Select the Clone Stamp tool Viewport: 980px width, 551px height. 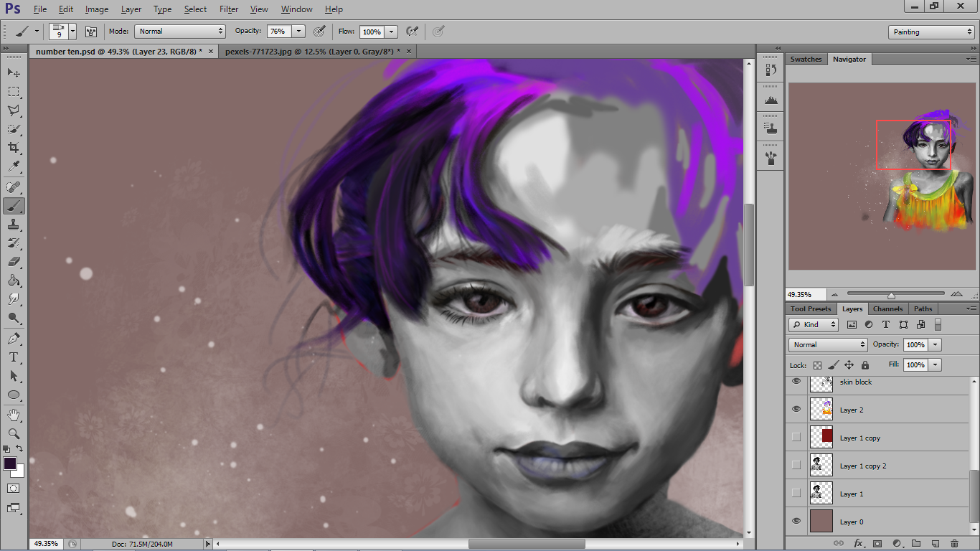point(14,225)
